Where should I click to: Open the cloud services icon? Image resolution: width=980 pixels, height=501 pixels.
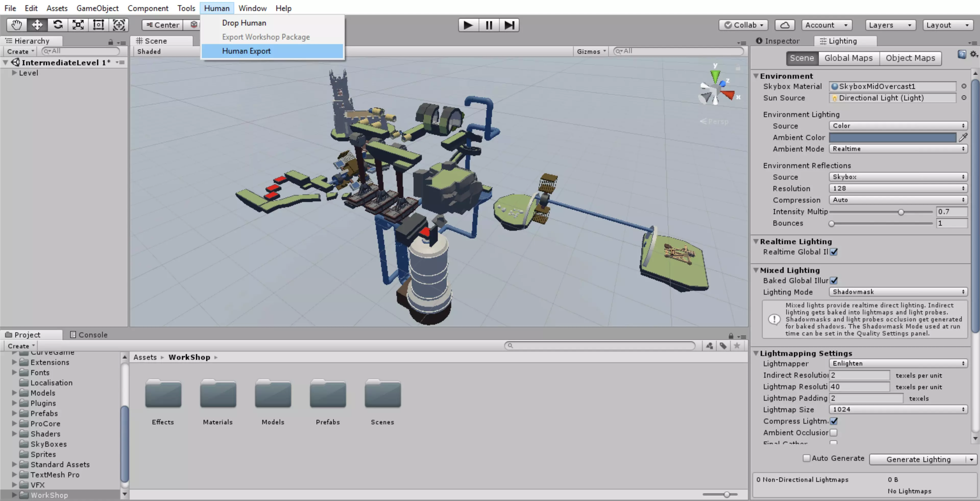coord(784,25)
